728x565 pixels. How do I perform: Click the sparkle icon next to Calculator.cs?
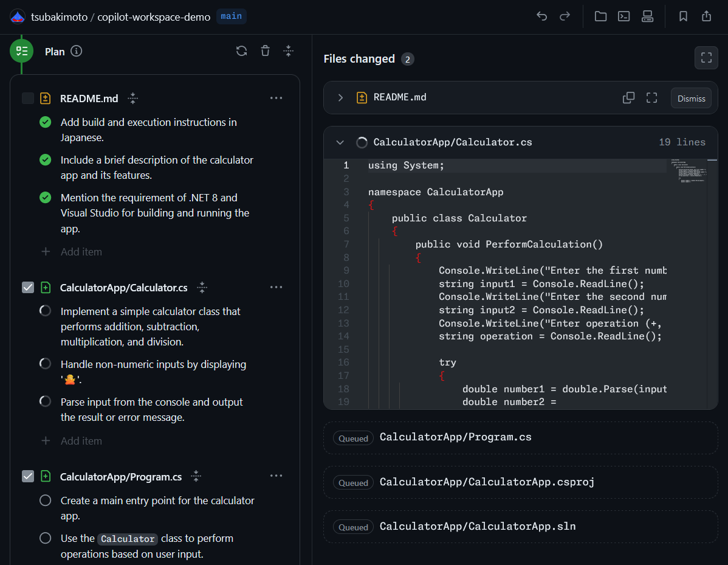pyautogui.click(x=202, y=287)
